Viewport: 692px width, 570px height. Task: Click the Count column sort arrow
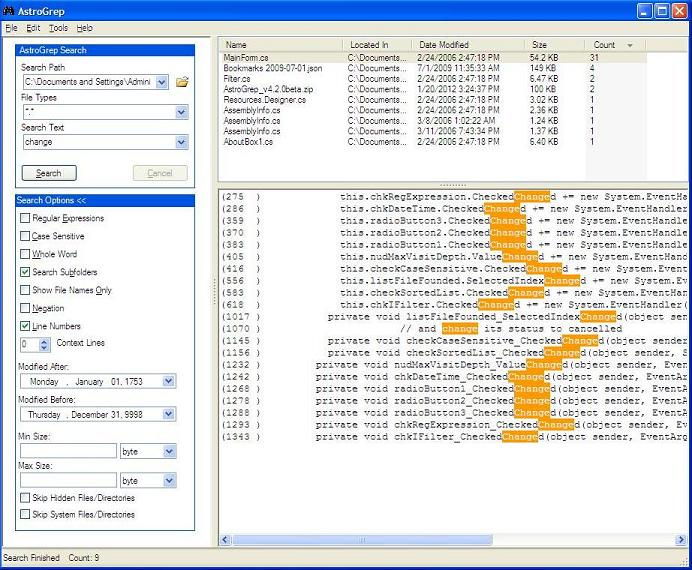[630, 45]
